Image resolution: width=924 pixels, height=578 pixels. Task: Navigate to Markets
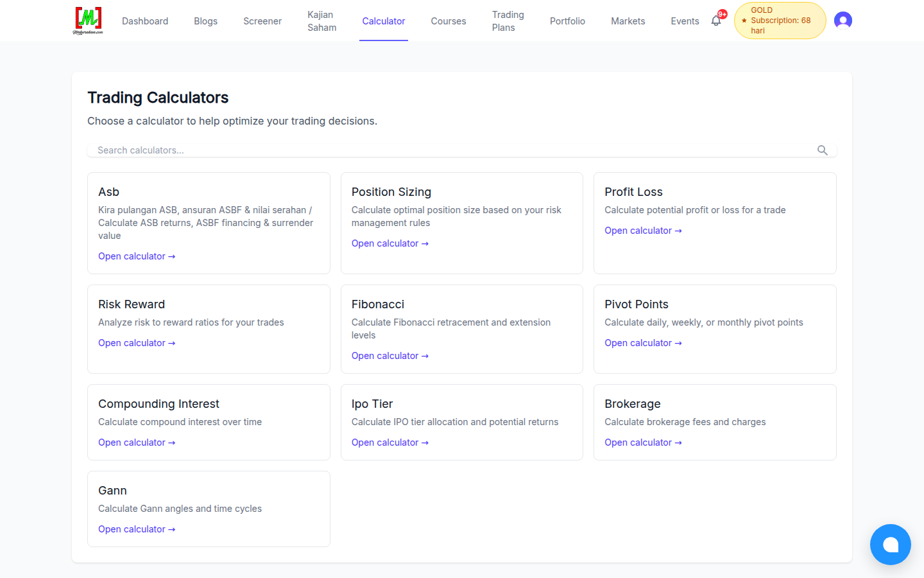pos(628,21)
